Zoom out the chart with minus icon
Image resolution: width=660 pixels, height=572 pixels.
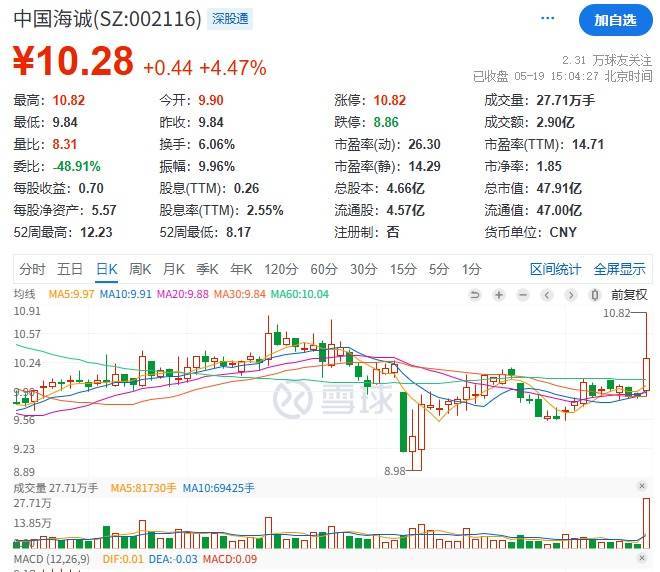tap(523, 295)
